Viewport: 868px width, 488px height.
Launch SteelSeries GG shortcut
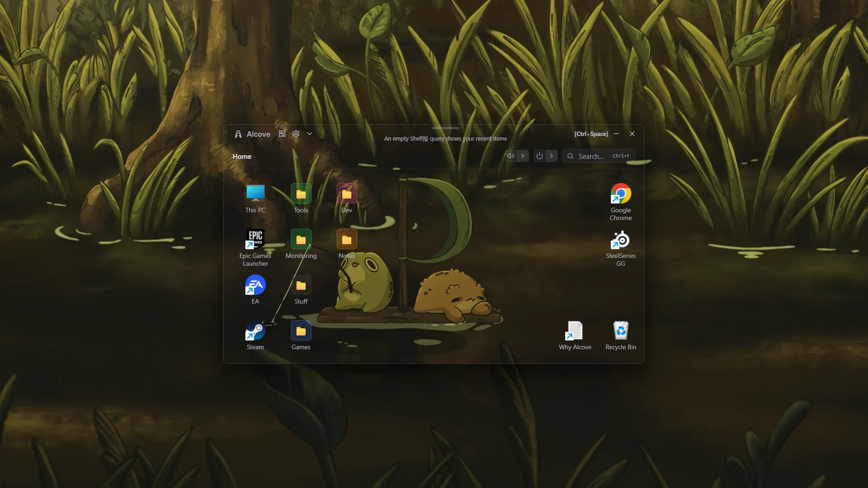pyautogui.click(x=621, y=247)
